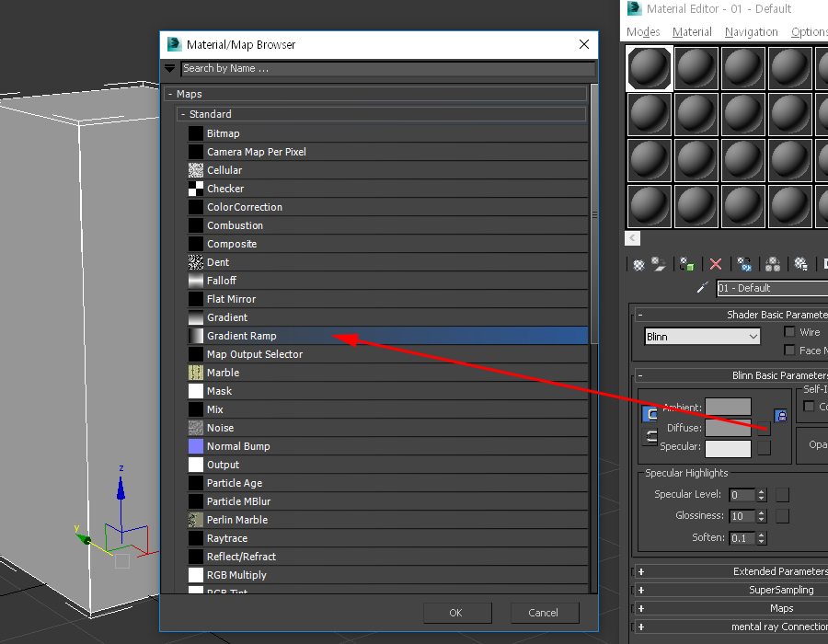Viewport: 828px width, 644px height.
Task: Collapse the Blinn Basic Parameters rollout
Action: click(x=640, y=375)
